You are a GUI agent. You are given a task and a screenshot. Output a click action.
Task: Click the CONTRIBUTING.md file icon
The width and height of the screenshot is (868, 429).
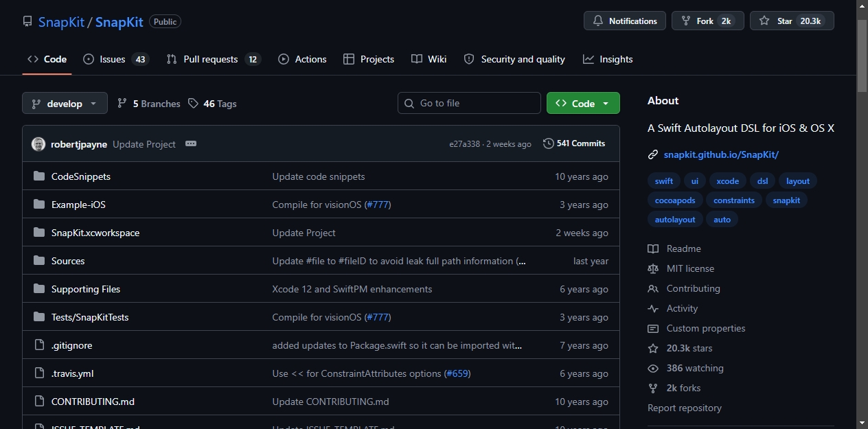(38, 402)
